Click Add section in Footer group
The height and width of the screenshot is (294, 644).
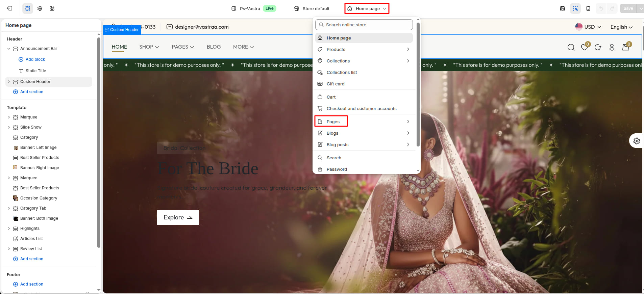(x=28, y=284)
